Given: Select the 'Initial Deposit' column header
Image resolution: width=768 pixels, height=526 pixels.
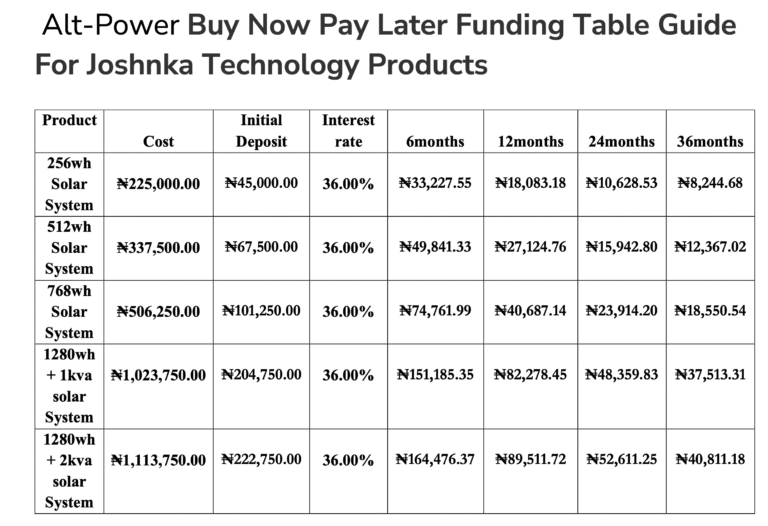Looking at the screenshot, I should pyautogui.click(x=261, y=131).
